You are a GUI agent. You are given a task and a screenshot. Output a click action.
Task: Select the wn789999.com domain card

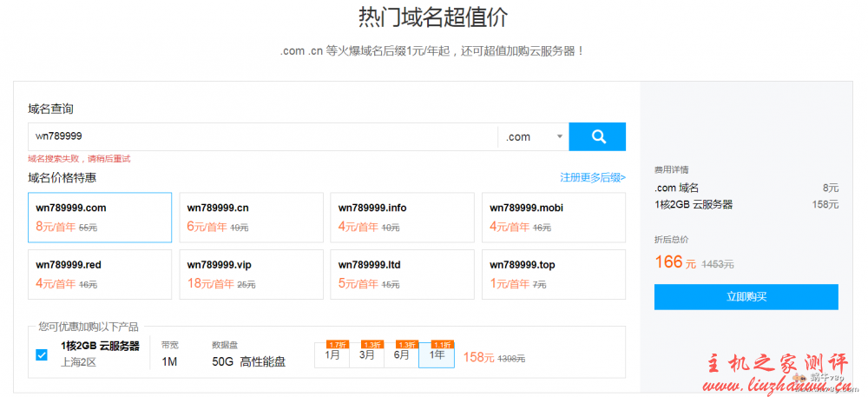(x=100, y=217)
